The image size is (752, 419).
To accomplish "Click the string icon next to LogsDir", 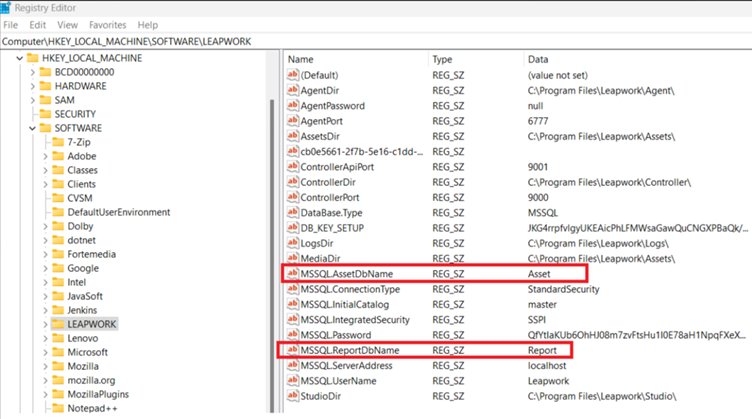I will (x=293, y=243).
